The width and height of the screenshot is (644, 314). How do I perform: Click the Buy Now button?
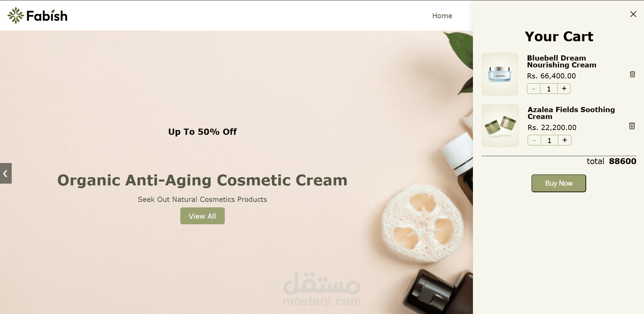point(559,183)
